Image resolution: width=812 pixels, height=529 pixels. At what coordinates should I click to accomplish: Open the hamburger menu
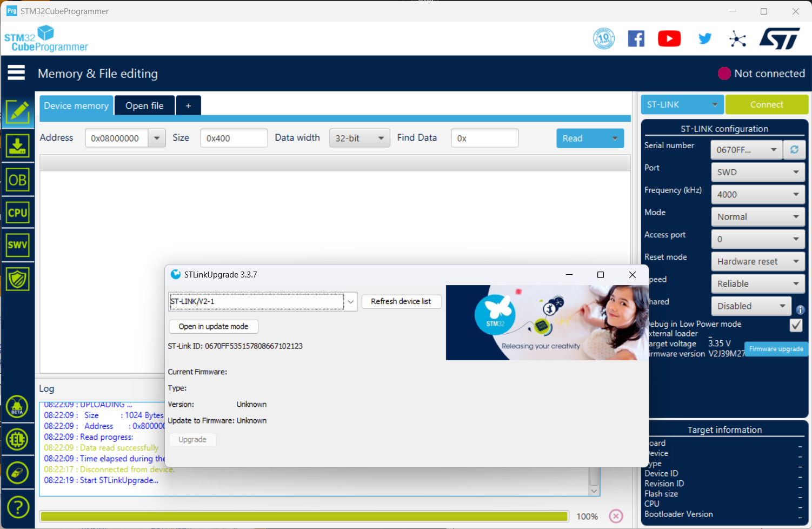(x=16, y=73)
